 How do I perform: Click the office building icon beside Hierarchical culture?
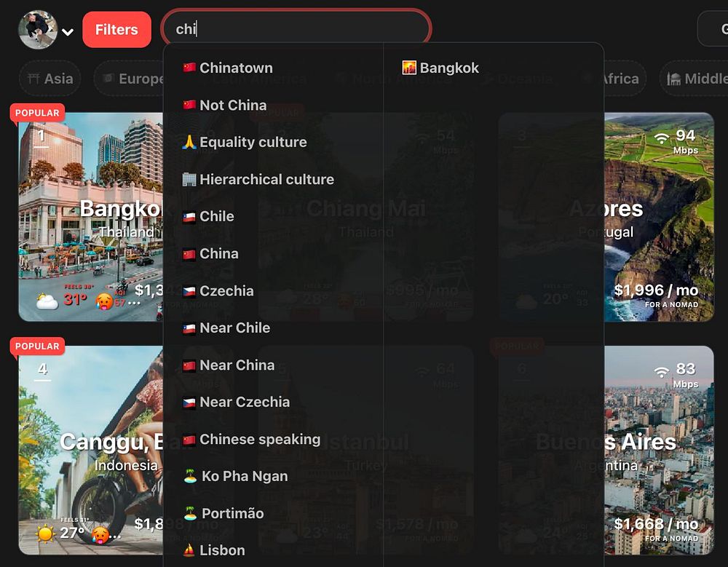coord(189,179)
